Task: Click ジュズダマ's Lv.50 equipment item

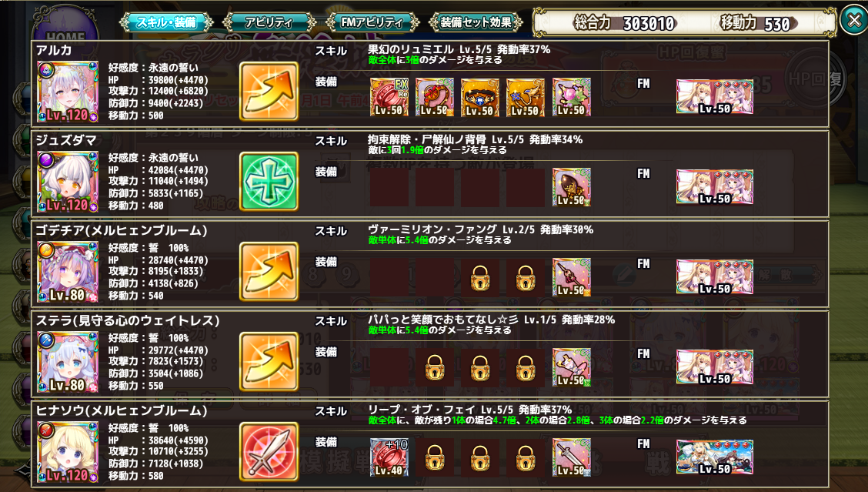Action: tap(572, 187)
